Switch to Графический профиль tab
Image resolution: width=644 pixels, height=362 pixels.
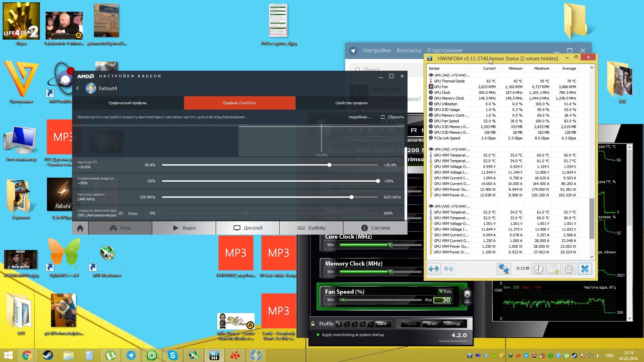click(127, 103)
